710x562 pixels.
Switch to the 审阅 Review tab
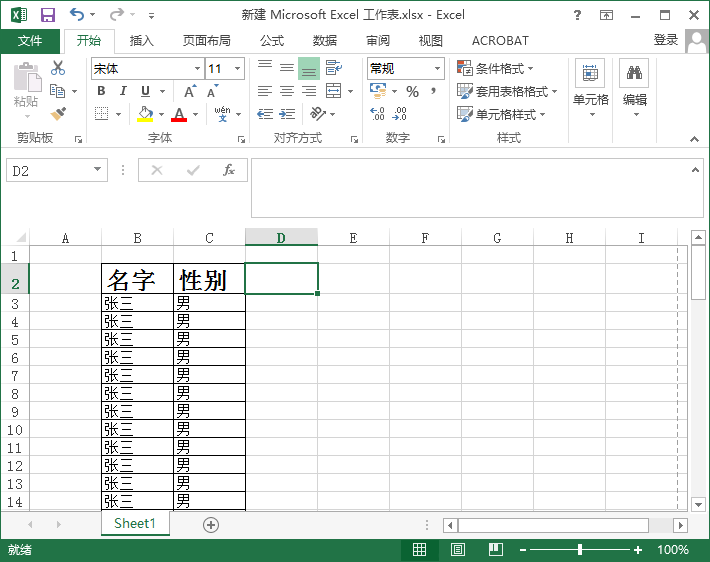[378, 41]
